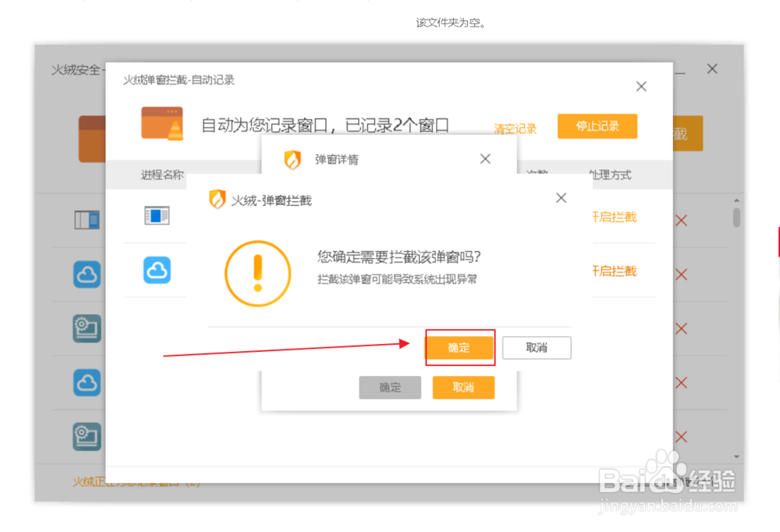
Task: Click the scroll-up arrow in main window list
Action: (737, 200)
